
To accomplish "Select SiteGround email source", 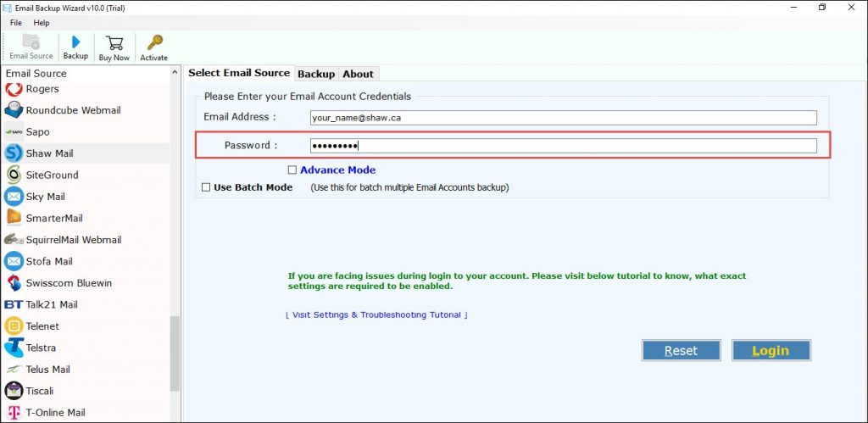I will click(x=52, y=175).
